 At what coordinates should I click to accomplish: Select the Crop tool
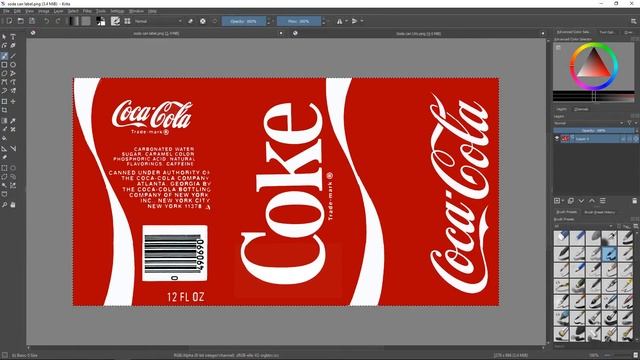coord(4,110)
